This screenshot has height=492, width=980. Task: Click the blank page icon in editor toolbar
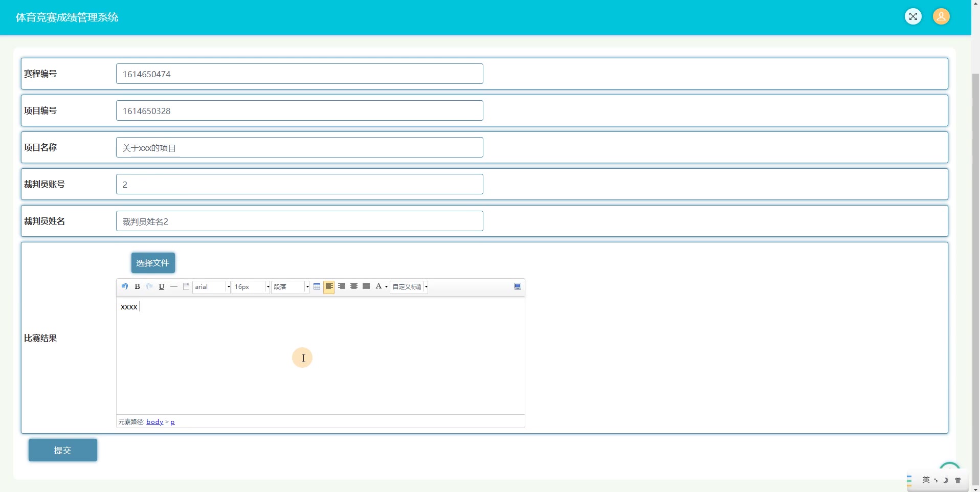(186, 286)
